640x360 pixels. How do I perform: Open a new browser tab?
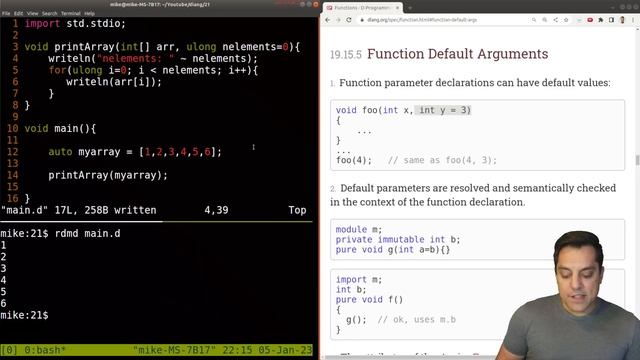click(410, 8)
